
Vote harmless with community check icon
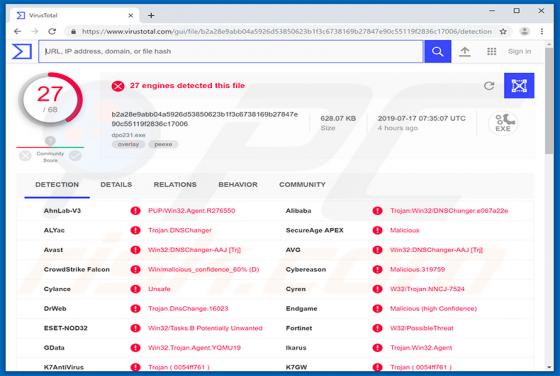[75, 156]
